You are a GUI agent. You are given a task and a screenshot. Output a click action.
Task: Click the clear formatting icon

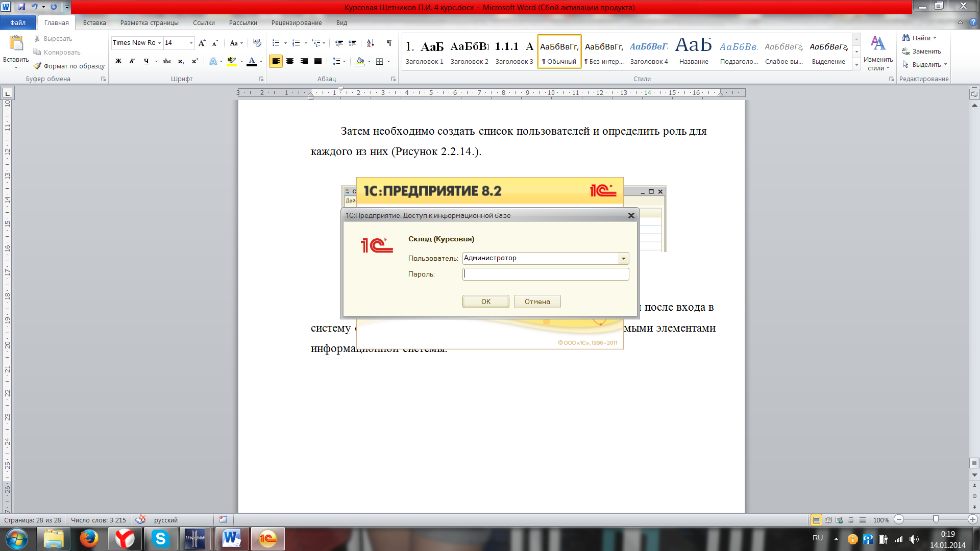[x=257, y=43]
